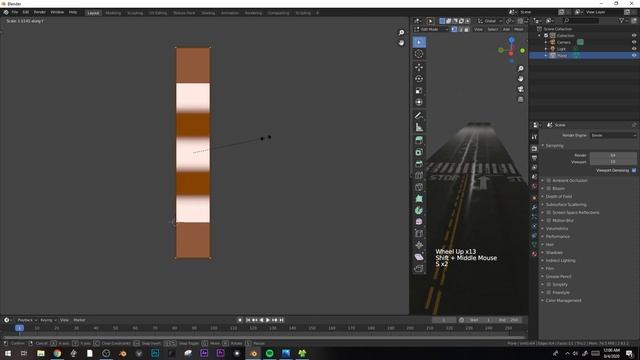The image size is (640, 360).
Task: Enable Freestyle checkbox
Action: [549, 292]
